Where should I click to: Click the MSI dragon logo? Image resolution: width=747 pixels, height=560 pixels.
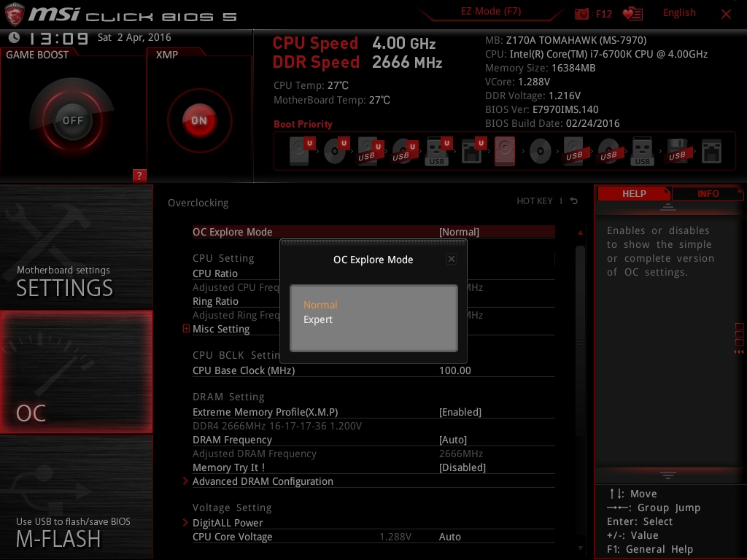point(14,15)
